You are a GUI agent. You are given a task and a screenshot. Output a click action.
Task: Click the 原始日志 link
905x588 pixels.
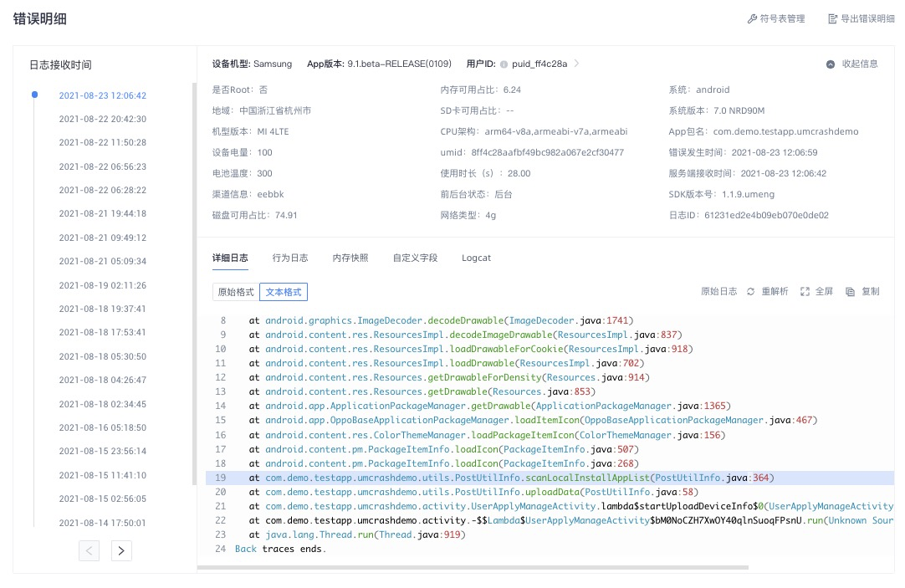coord(718,291)
